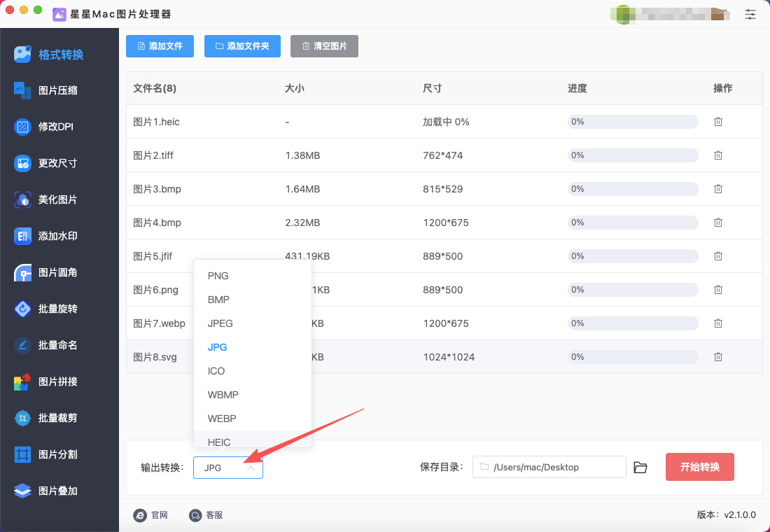Click the 开始转换 start conversion button

coord(700,467)
